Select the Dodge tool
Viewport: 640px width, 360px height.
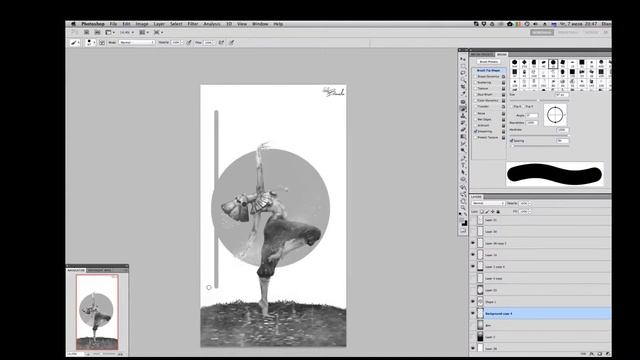pos(463,150)
